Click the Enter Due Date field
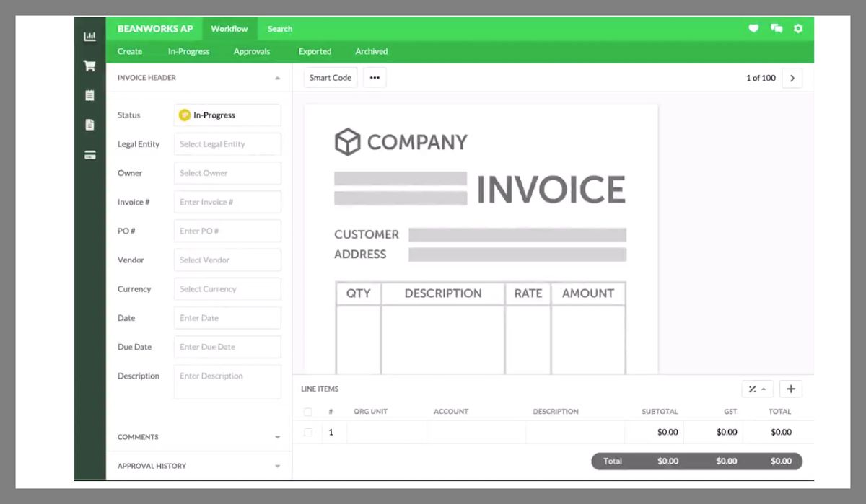 [227, 347]
